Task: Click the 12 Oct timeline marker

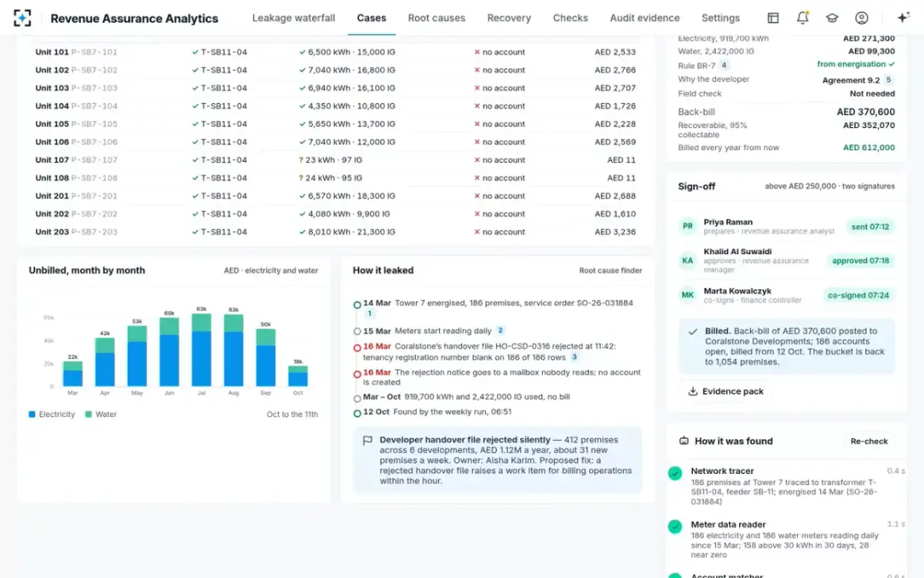Action: point(357,414)
